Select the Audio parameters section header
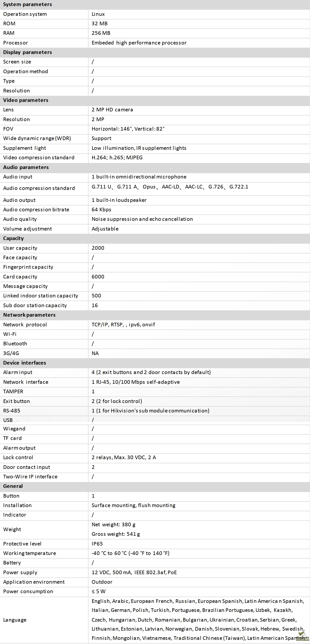The width and height of the screenshot is (310, 644). 26,167
